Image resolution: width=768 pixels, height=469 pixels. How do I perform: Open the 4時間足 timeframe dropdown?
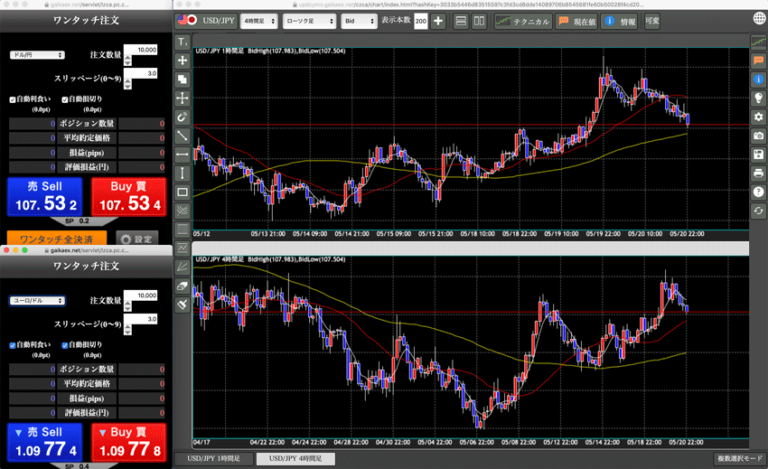pyautogui.click(x=259, y=20)
